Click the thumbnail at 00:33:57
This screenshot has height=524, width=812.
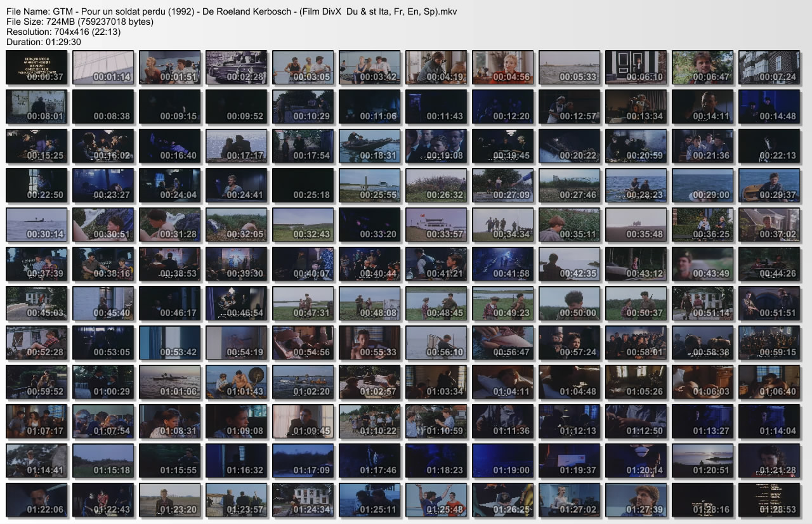[436, 225]
